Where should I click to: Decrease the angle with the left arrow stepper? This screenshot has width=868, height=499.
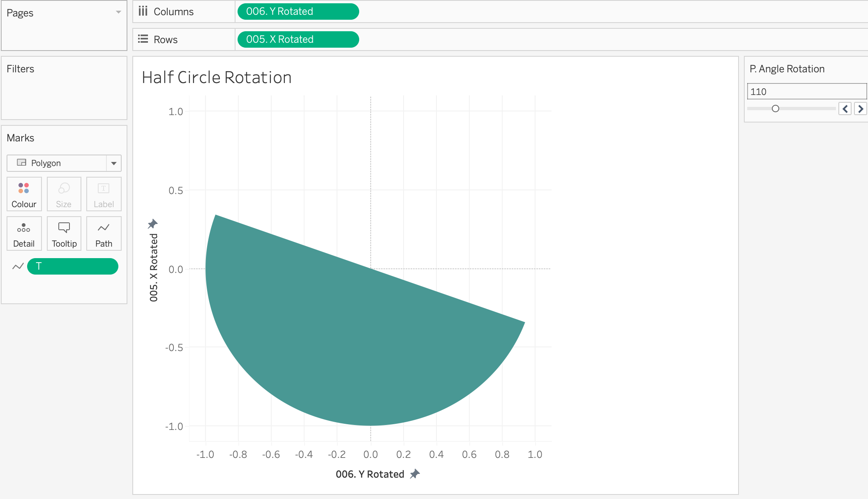tap(845, 109)
